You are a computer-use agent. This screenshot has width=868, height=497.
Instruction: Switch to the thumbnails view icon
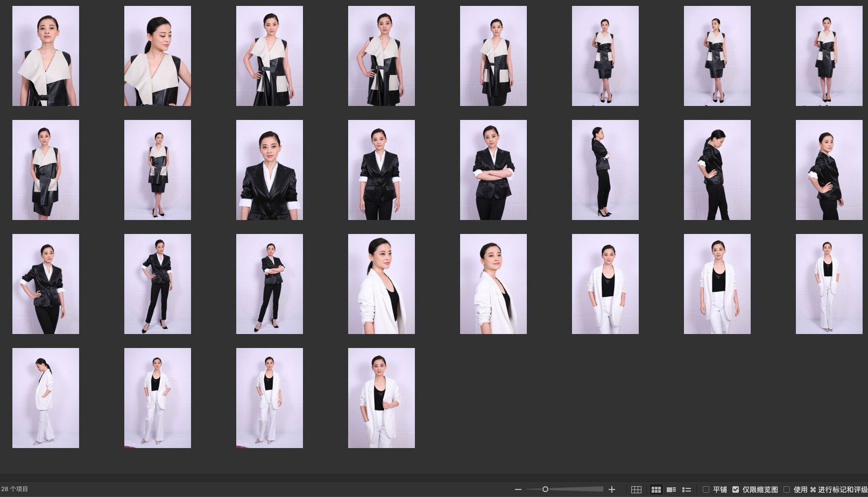(x=656, y=489)
